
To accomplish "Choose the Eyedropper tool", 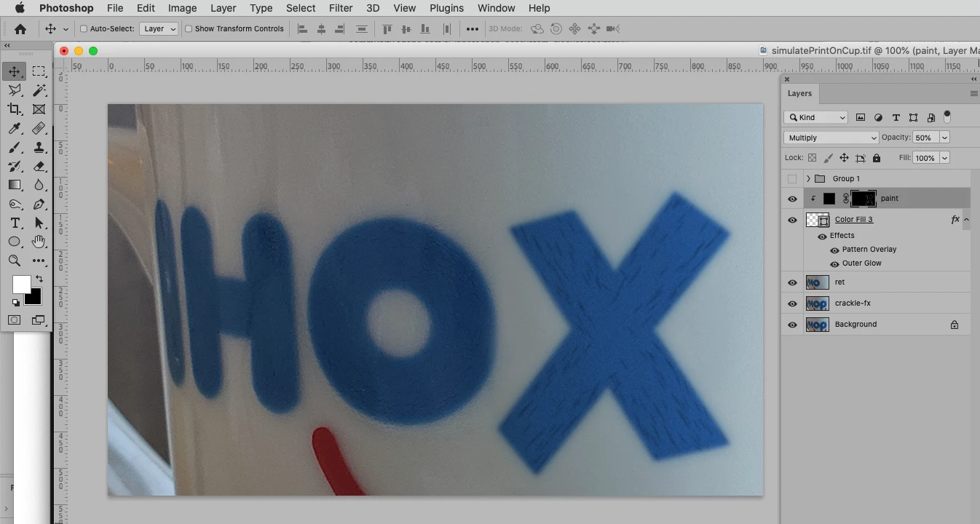I will tap(14, 128).
